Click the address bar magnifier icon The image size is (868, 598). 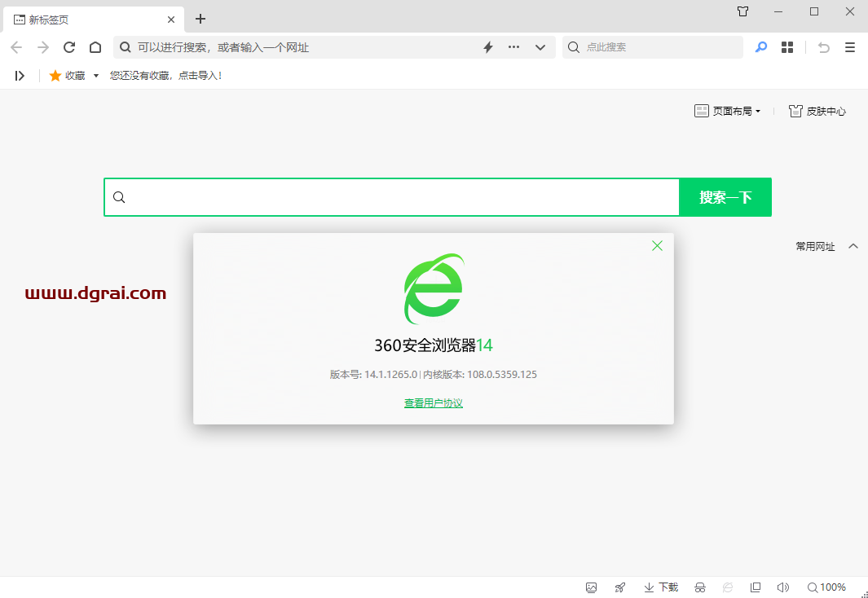coord(126,47)
